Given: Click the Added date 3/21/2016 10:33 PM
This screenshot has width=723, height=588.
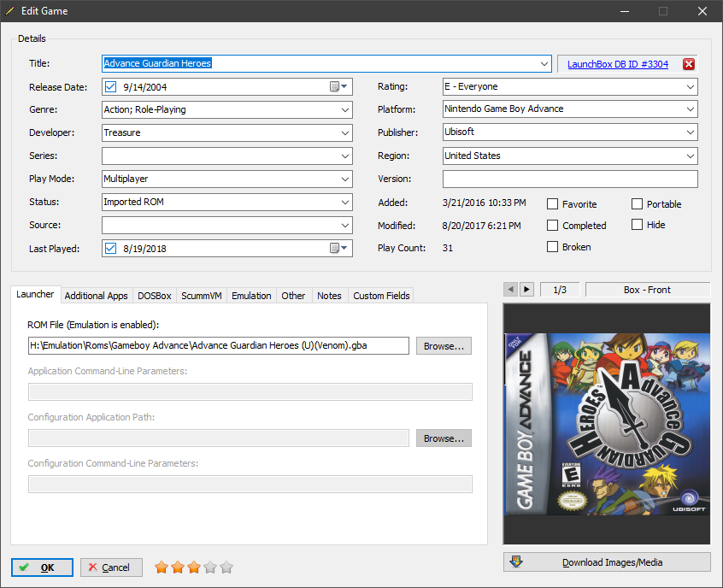Looking at the screenshot, I should (485, 203).
